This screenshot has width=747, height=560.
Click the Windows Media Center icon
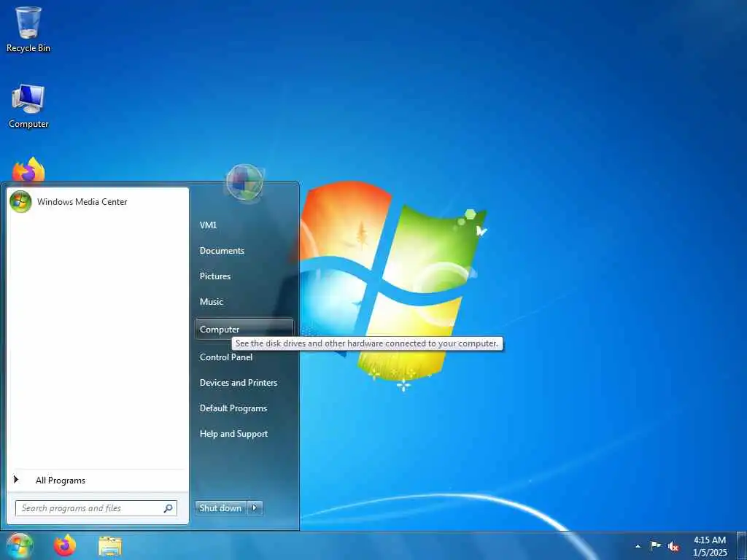point(20,202)
